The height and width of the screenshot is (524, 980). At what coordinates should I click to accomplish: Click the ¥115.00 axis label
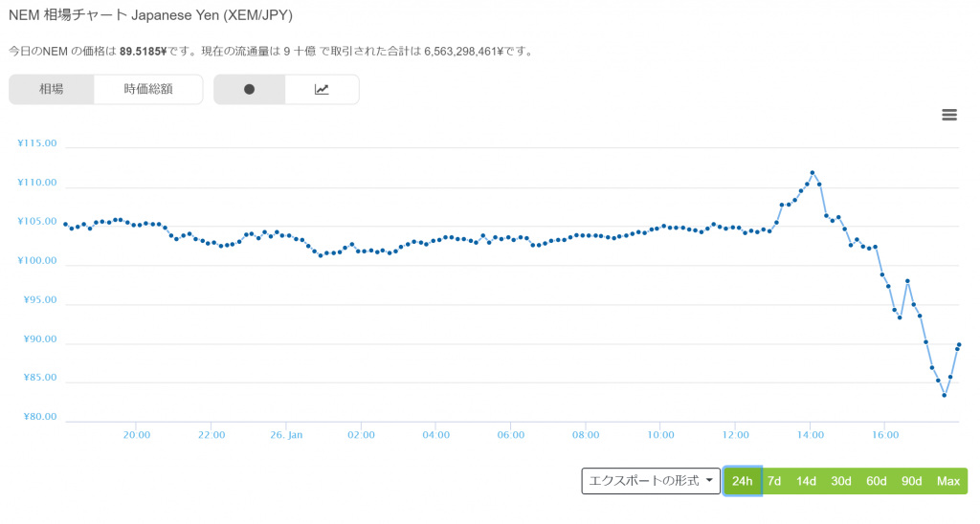pyautogui.click(x=37, y=143)
